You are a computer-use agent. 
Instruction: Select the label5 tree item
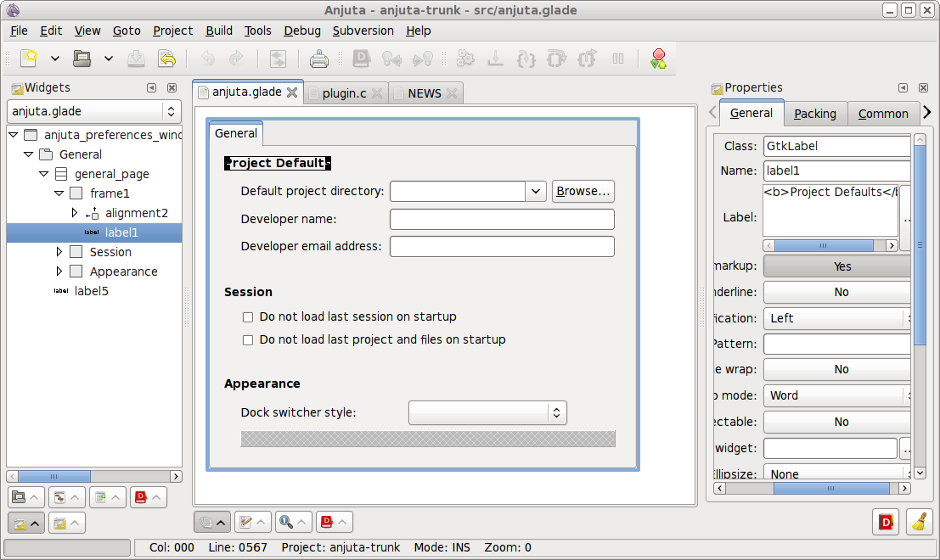click(91, 291)
